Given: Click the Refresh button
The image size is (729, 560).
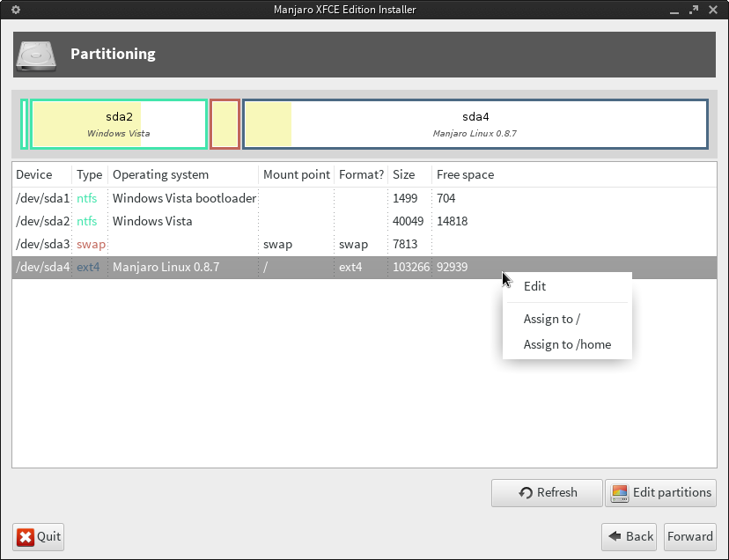Looking at the screenshot, I should click(x=547, y=492).
